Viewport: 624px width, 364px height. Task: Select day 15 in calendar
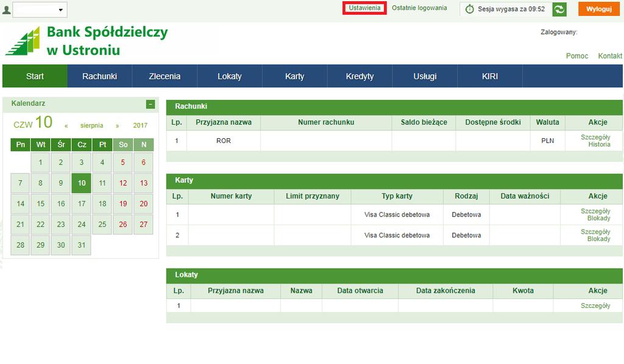[x=40, y=203]
